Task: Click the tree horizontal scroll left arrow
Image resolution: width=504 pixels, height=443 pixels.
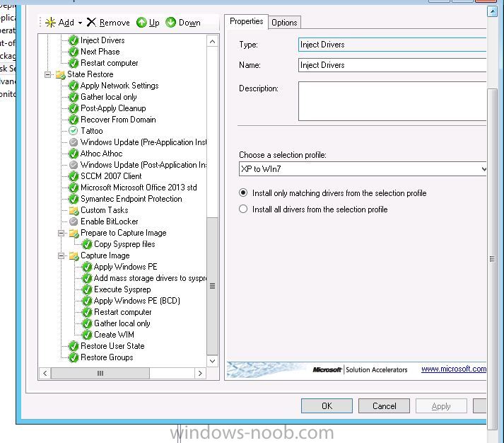Action: (x=45, y=373)
